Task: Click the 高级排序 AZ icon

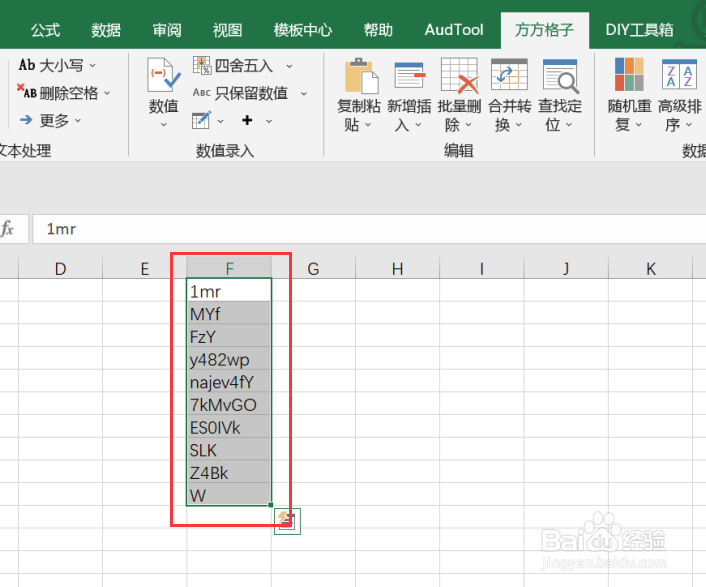Action: point(679,74)
